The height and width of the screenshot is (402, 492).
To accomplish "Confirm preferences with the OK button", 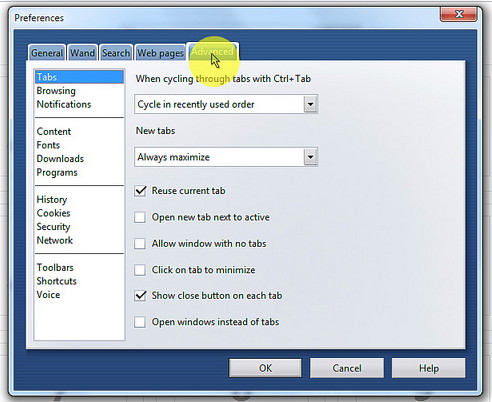I will tap(265, 368).
